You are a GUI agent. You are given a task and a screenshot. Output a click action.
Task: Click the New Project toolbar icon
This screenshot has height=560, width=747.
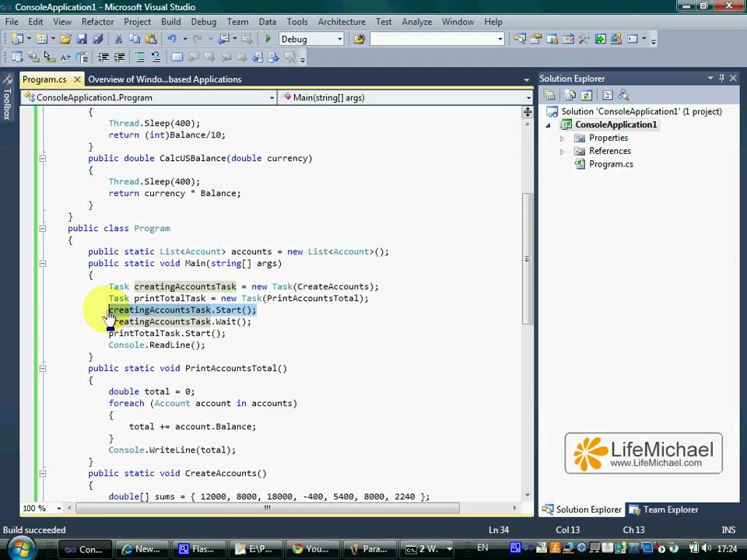(x=18, y=39)
